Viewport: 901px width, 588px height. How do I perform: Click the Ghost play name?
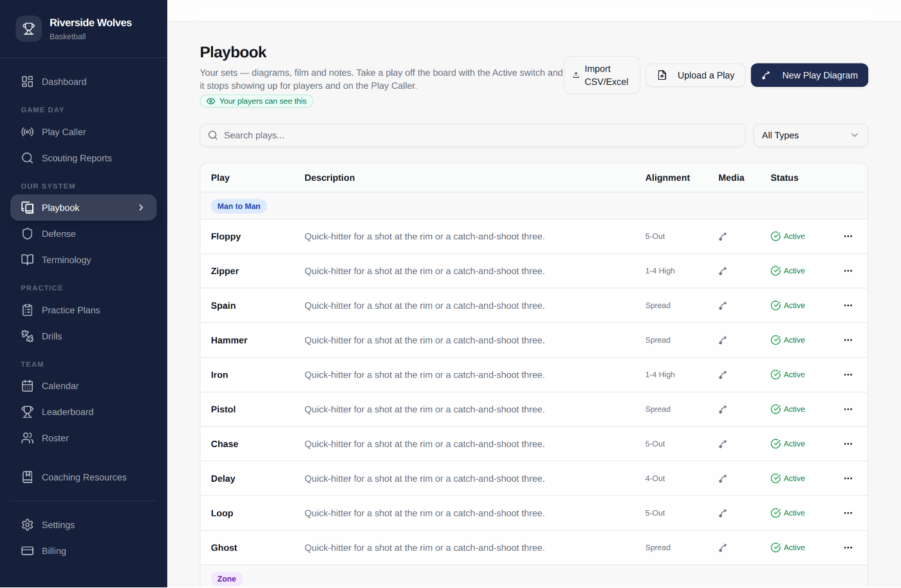(224, 548)
